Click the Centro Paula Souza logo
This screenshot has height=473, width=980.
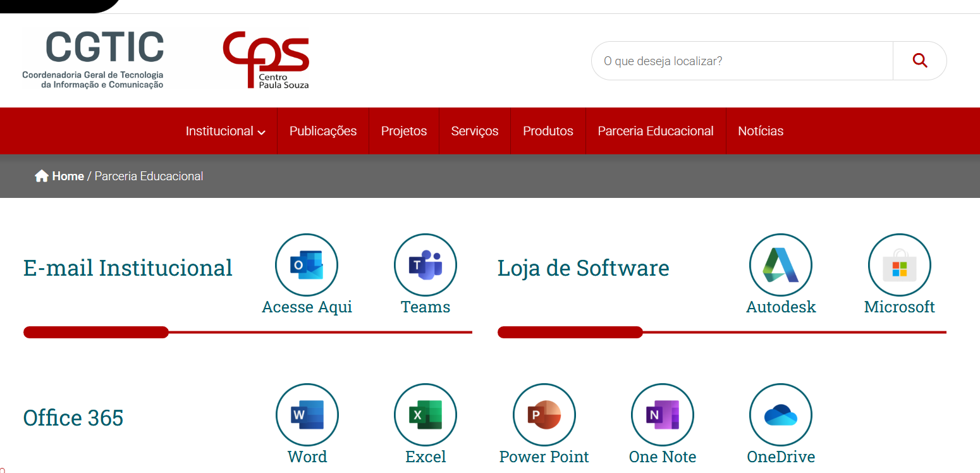[266, 60]
